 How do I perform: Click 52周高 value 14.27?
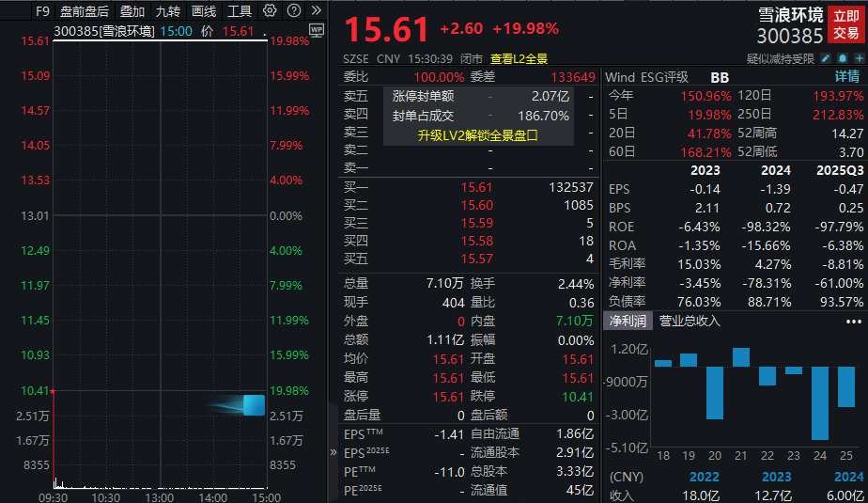(x=847, y=134)
